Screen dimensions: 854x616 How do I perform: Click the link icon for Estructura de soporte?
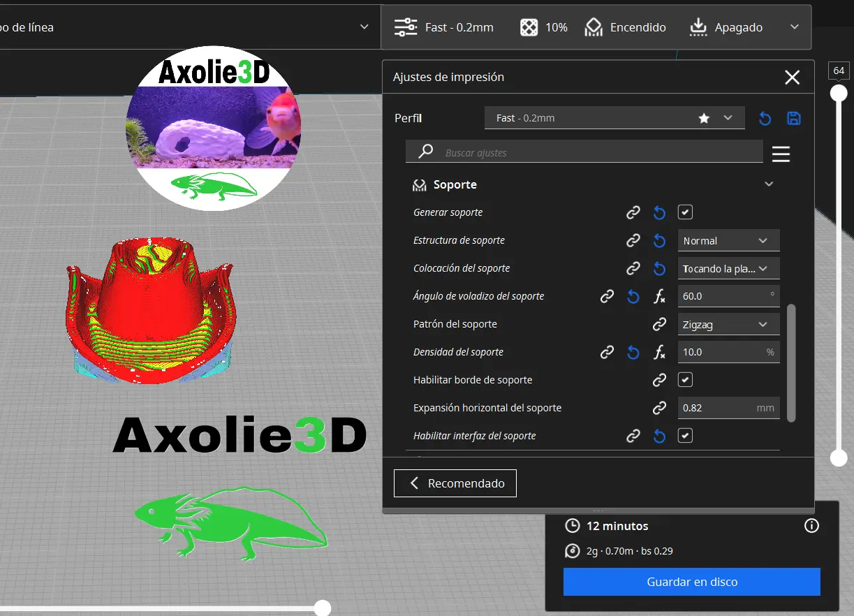pyautogui.click(x=633, y=240)
